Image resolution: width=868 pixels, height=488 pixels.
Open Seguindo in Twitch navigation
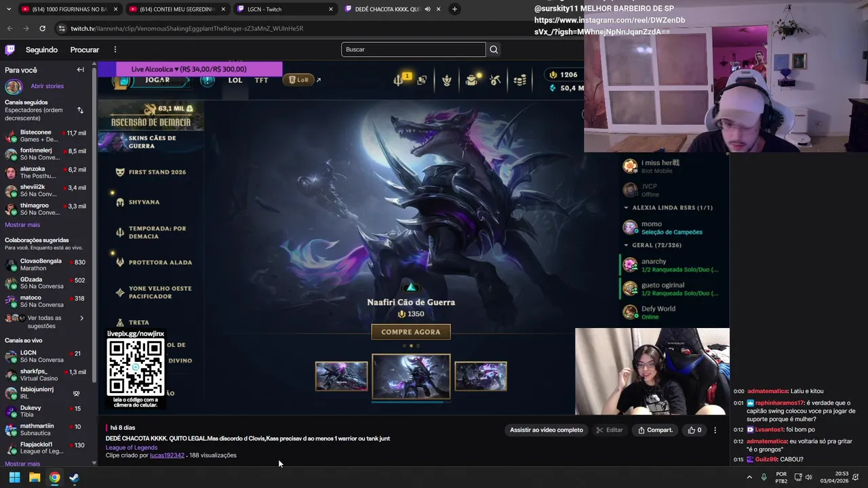click(41, 49)
